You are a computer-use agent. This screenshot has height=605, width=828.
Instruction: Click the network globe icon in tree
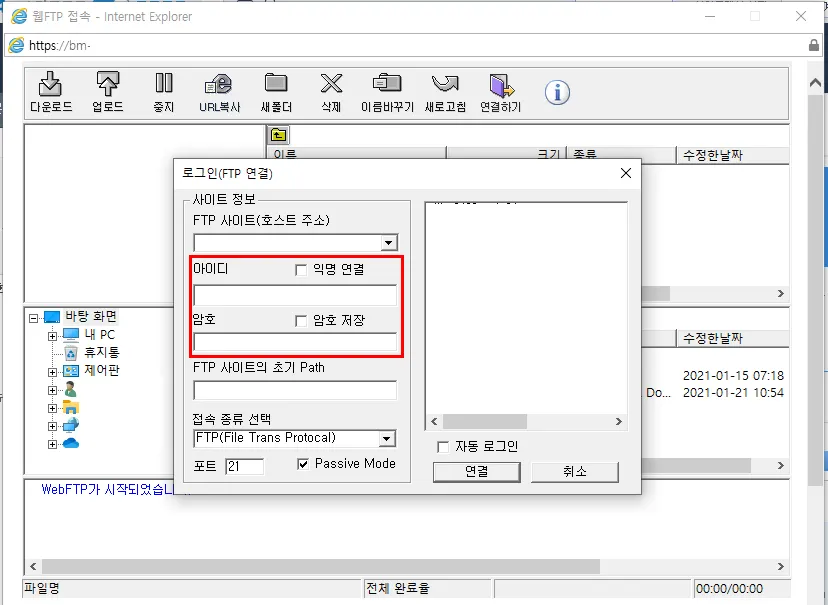coord(71,426)
